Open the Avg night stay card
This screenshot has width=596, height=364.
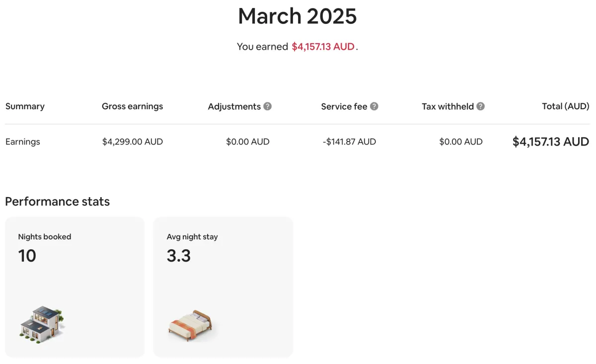click(x=223, y=287)
